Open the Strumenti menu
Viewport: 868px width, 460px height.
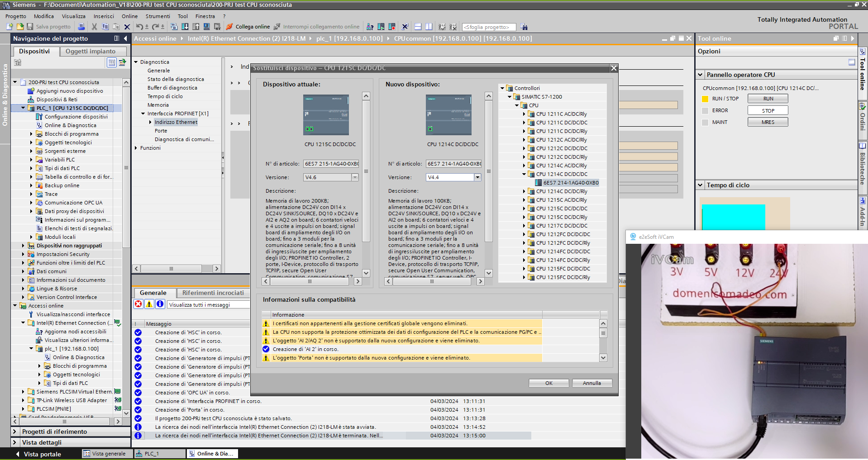(158, 16)
